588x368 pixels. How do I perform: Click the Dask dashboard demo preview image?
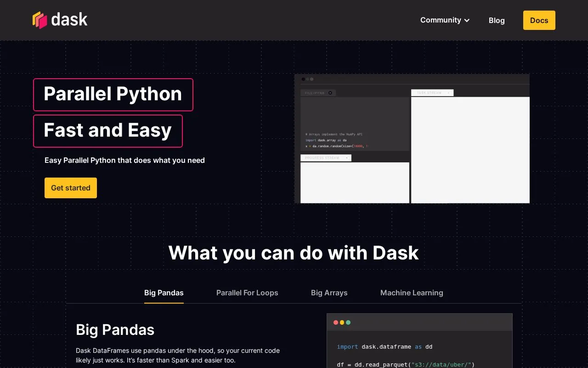click(x=412, y=138)
